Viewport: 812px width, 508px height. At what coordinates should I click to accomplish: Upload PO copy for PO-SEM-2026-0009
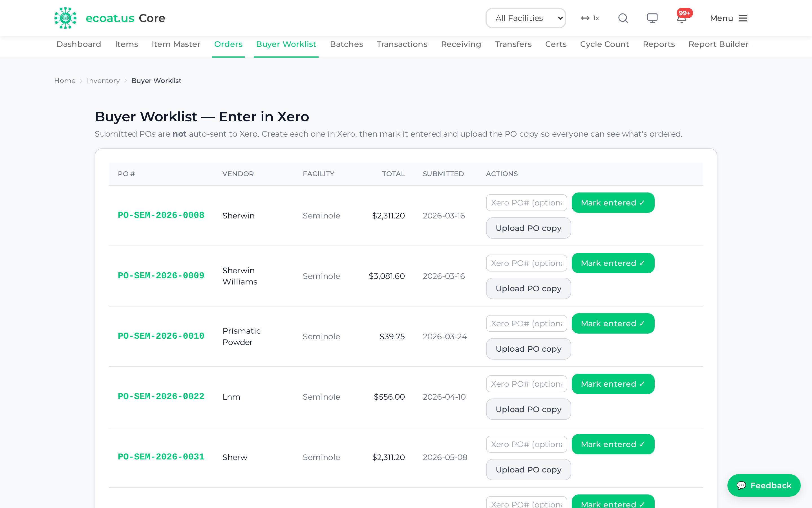click(528, 289)
